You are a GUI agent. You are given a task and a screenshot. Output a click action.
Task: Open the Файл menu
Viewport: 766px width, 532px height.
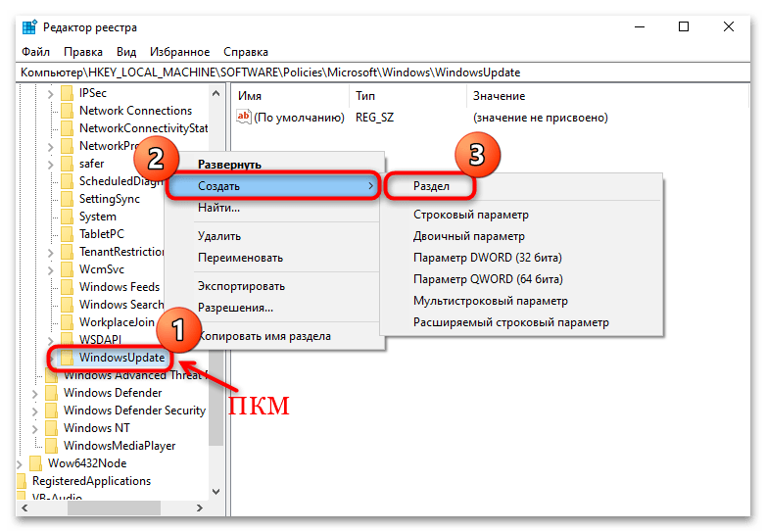[x=35, y=52]
